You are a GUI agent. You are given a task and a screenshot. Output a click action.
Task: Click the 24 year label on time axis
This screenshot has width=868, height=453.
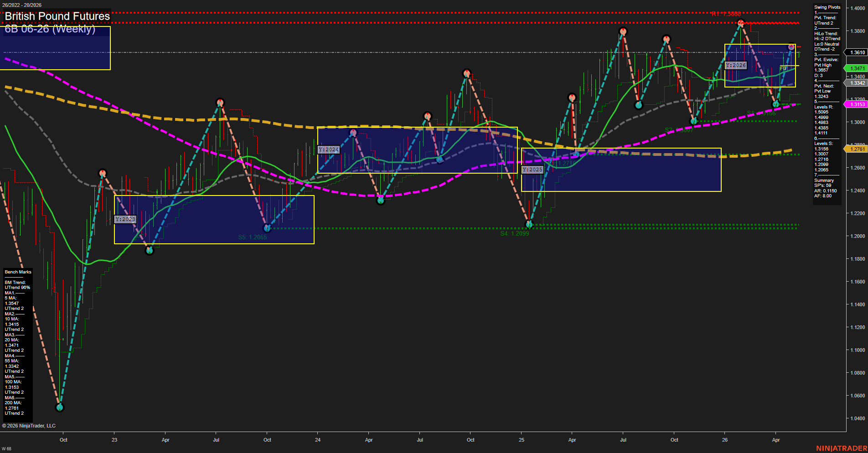coord(318,440)
